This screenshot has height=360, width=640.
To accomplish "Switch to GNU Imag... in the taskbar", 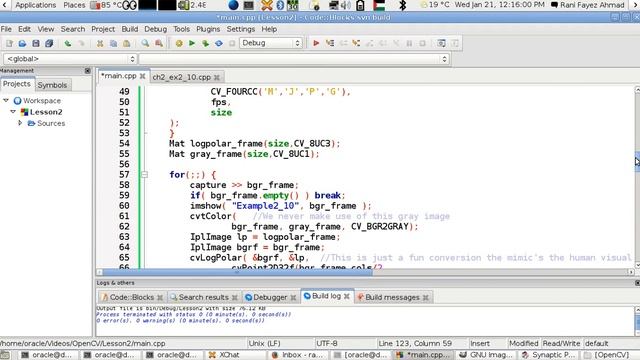I will point(486,355).
